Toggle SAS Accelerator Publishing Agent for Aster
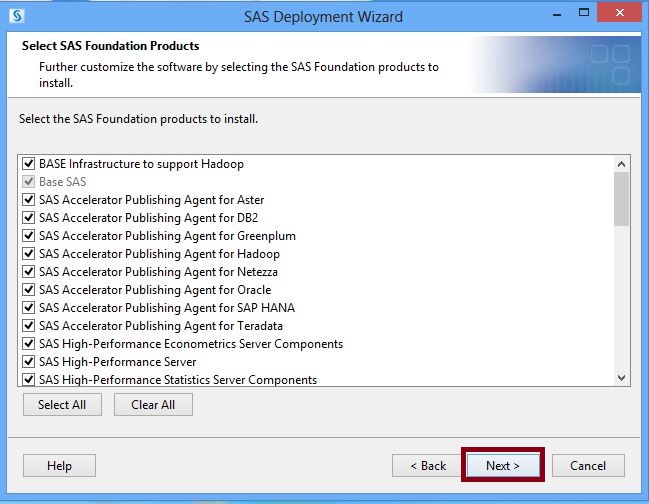649x504 pixels. [28, 199]
